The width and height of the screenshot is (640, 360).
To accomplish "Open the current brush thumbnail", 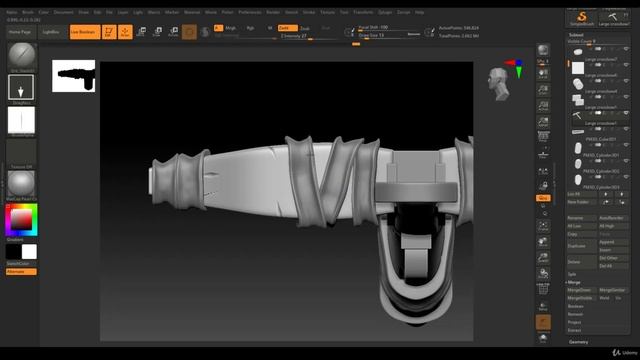I will coord(21,56).
